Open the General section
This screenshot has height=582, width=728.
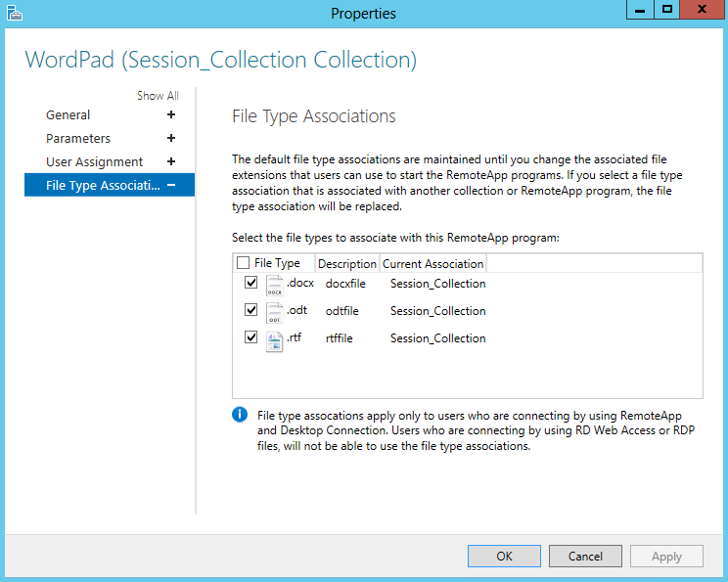coord(68,114)
